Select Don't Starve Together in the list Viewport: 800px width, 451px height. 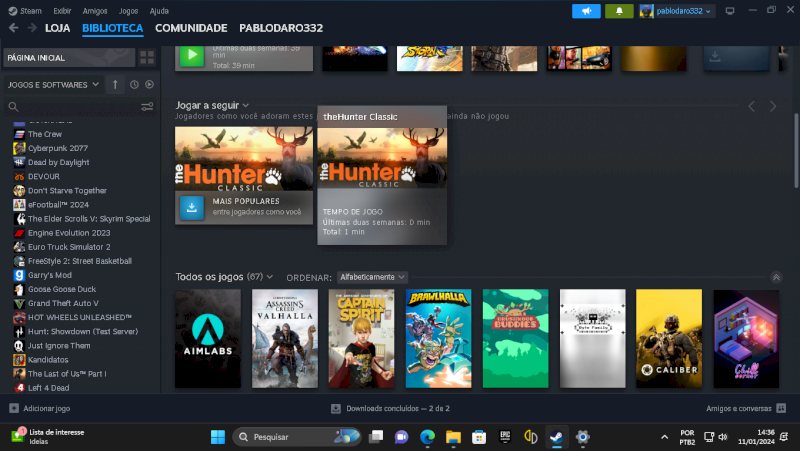coord(67,190)
